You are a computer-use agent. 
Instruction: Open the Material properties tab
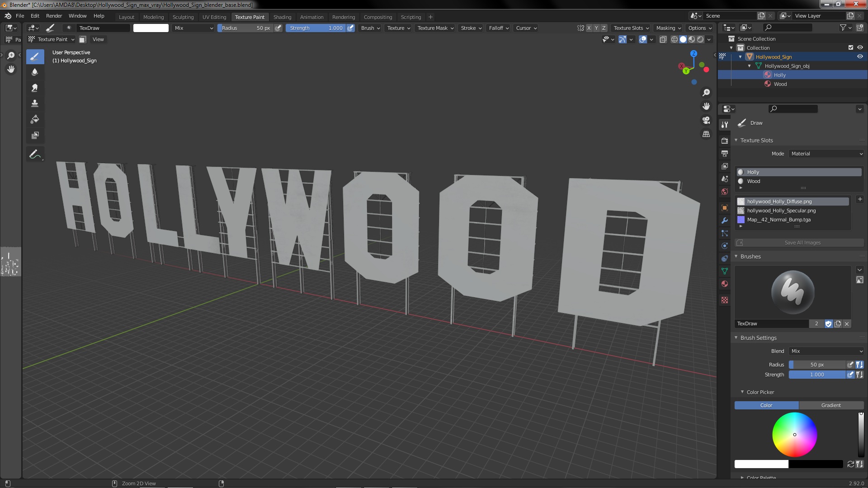(725, 284)
